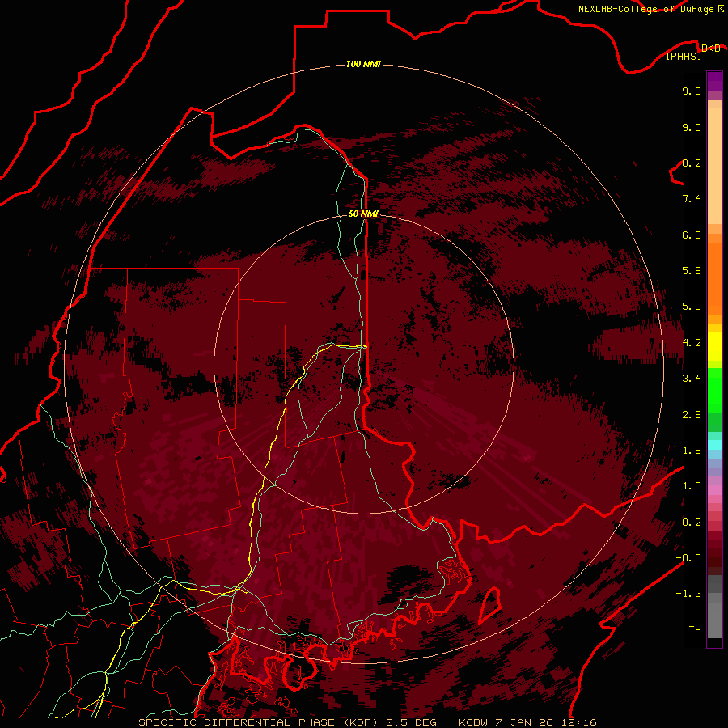The width and height of the screenshot is (728, 728).
Task: Click "(KDP)" in the bottom caption
Action: [x=362, y=722]
